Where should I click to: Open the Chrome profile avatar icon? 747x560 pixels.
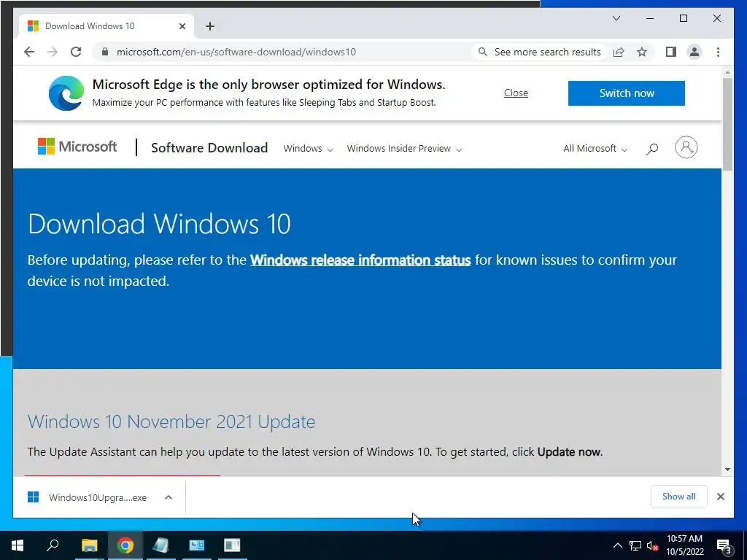click(694, 52)
